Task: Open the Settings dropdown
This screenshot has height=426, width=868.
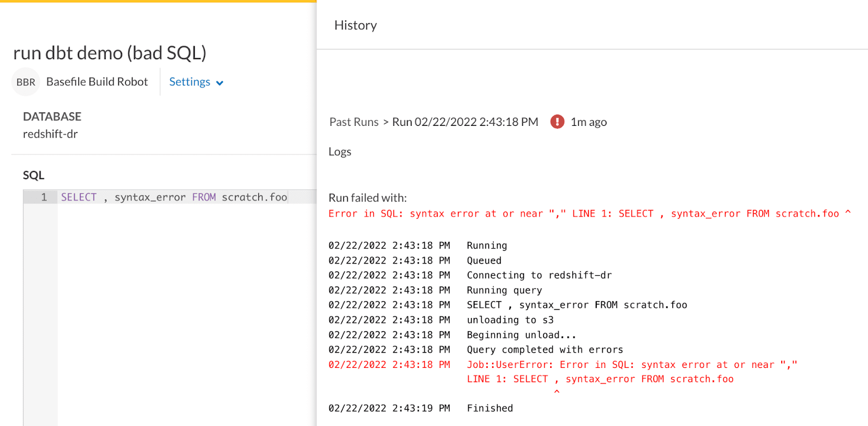Action: point(196,82)
